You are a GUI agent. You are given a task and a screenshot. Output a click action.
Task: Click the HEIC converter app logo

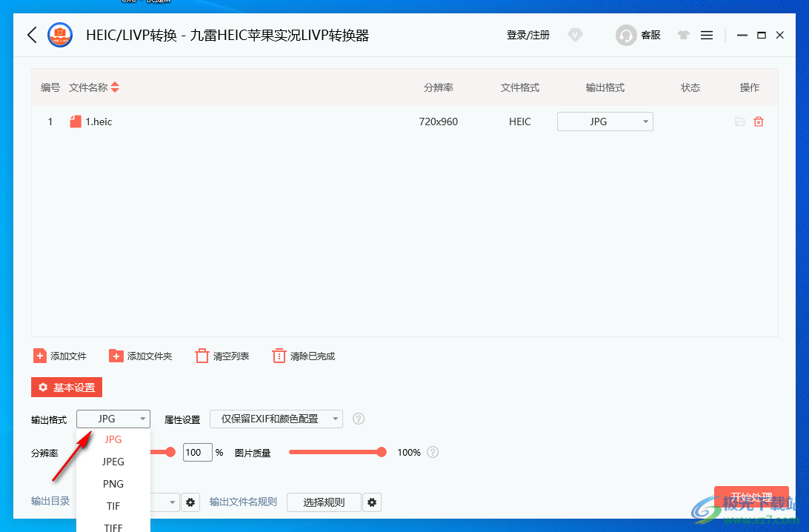60,35
